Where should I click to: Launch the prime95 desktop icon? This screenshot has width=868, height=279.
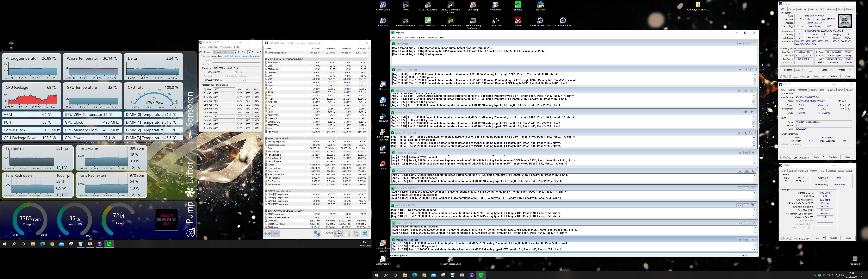pos(518,6)
